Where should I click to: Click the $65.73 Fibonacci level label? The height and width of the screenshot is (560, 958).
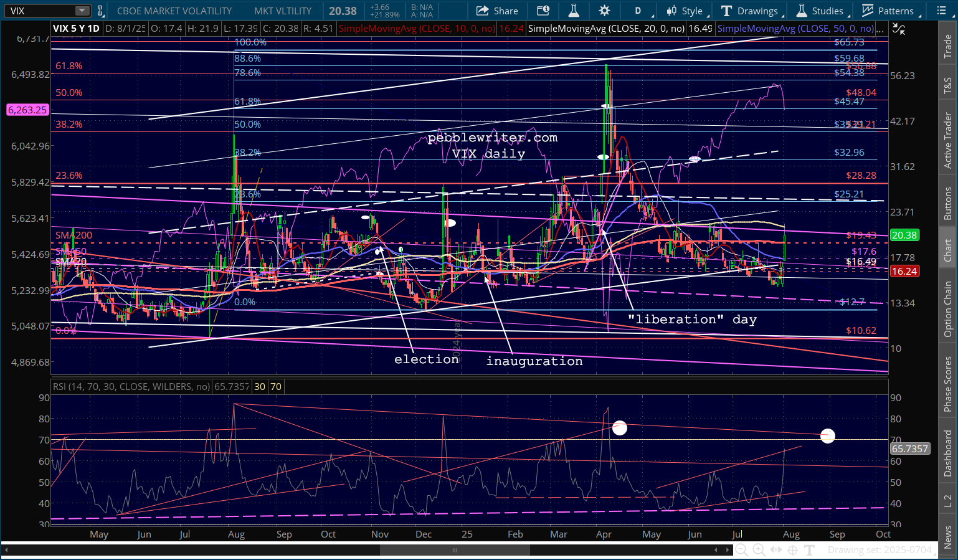tap(849, 42)
